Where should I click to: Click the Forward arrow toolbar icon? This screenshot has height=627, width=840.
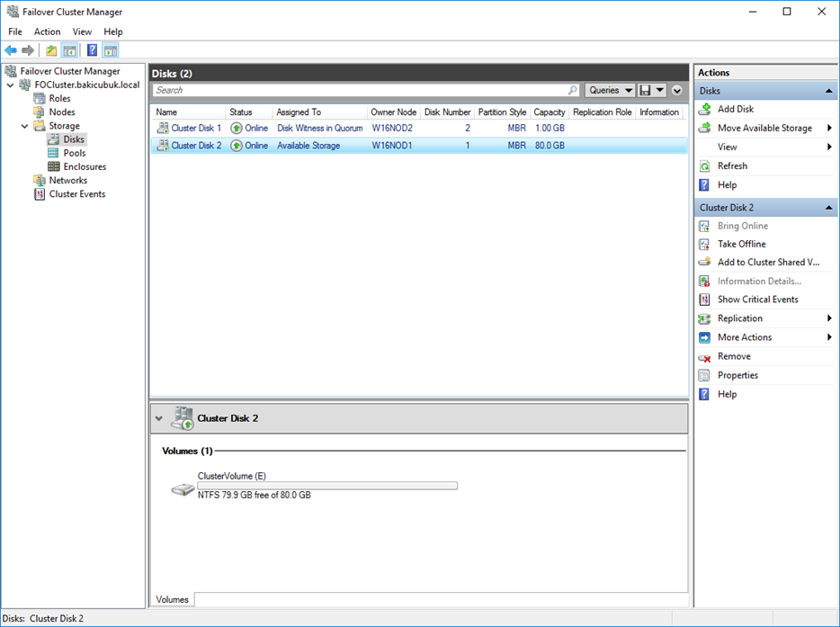point(28,50)
